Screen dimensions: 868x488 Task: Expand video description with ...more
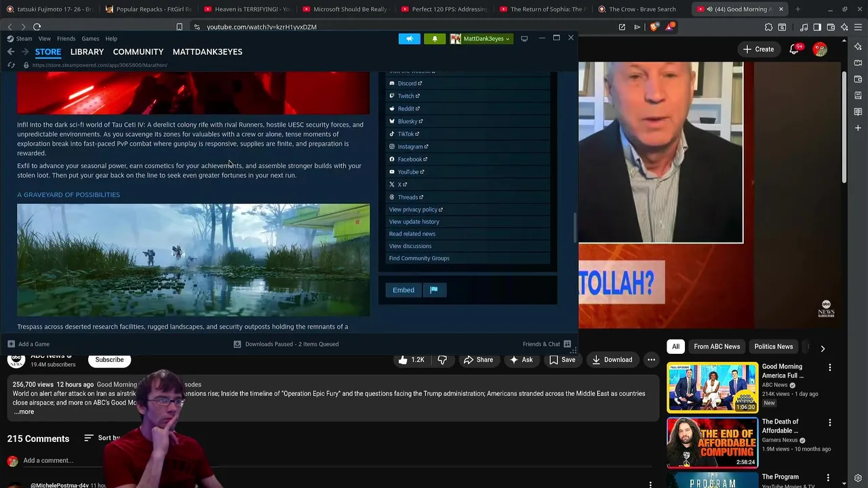[24, 411]
